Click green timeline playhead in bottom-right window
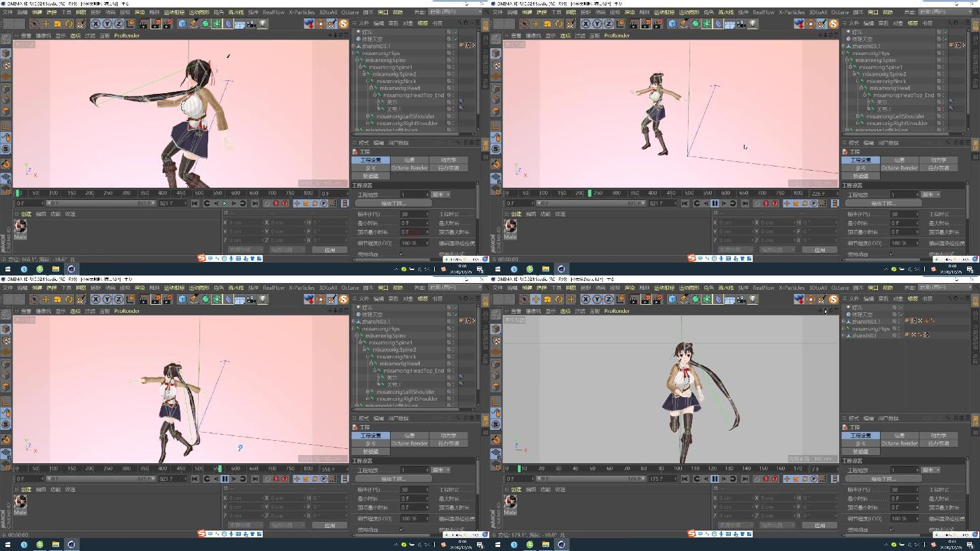Viewport: 980px width, 551px height. pyautogui.click(x=519, y=468)
